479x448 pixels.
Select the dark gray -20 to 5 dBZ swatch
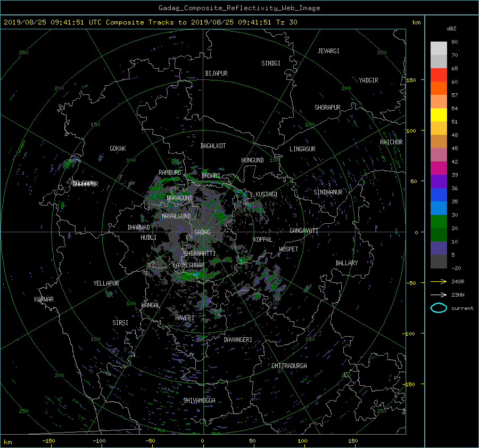click(439, 262)
